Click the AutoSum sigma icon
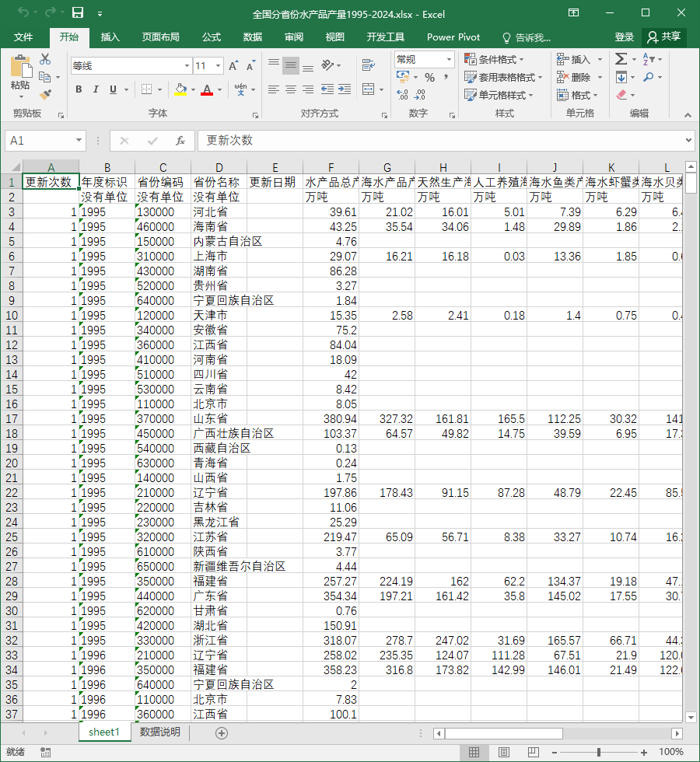Screen dimensions: 700x762 (x=621, y=59)
